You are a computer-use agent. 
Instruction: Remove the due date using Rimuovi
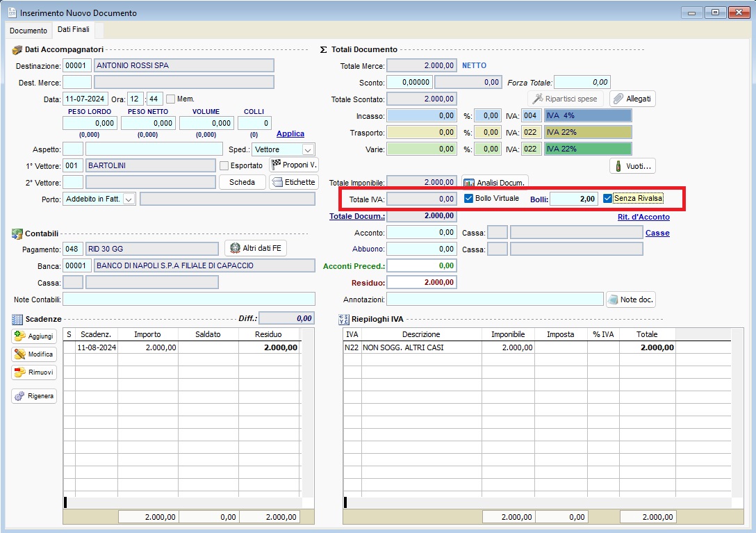click(33, 372)
